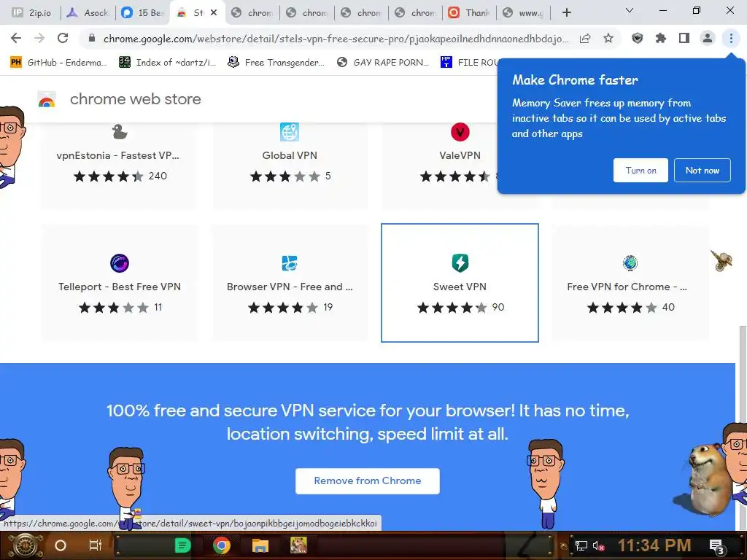747x560 pixels.
Task: Click the ValeVPN red icon
Action: tap(460, 132)
